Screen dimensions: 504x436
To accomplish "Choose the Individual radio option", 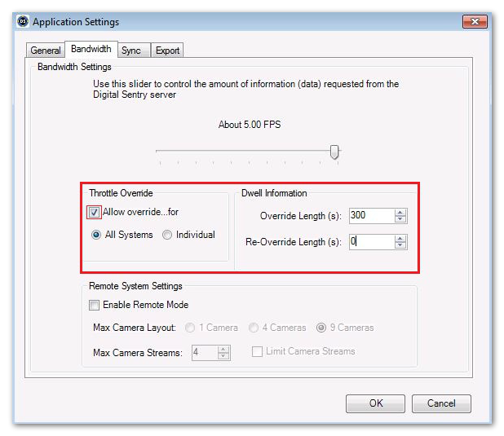I will coord(167,235).
